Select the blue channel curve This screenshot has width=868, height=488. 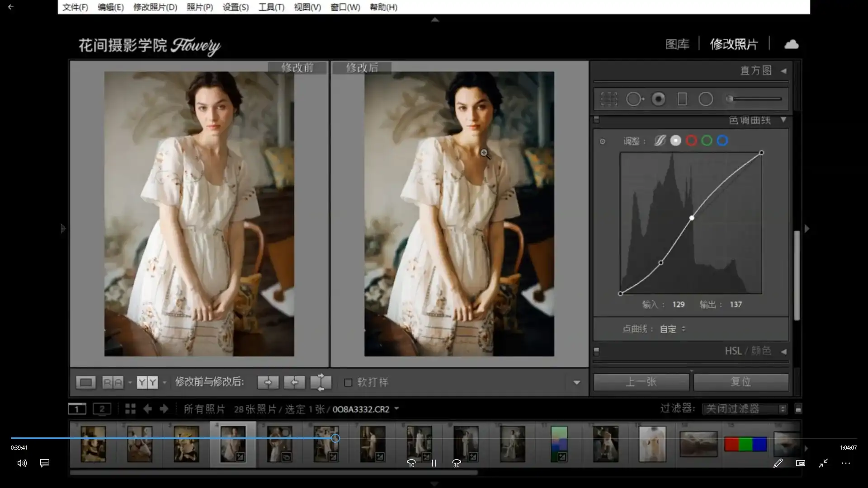[x=722, y=141]
